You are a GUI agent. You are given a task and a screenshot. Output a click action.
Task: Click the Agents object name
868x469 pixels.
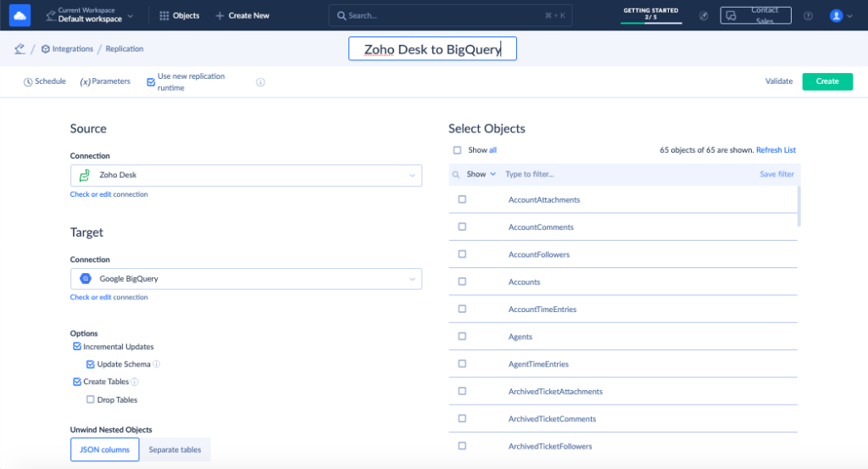pyautogui.click(x=520, y=337)
